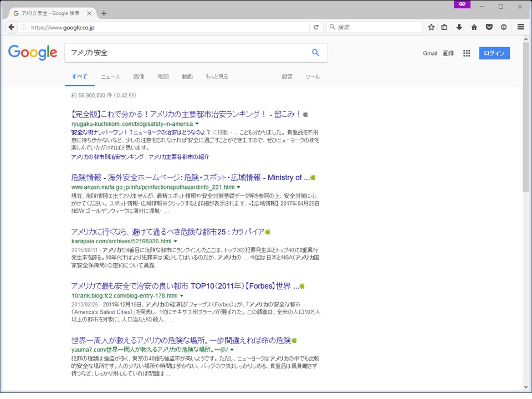Screen dimensions: 532x399
Task: Open 安全な街ナンバーワン snippet link
Action: point(140,132)
